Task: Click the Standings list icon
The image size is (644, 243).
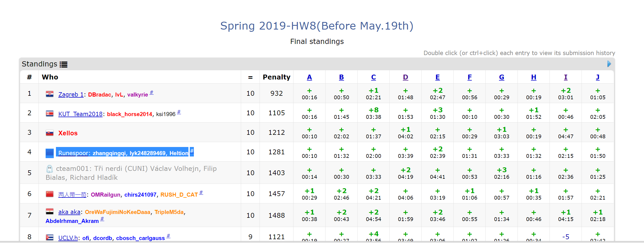Action: pos(64,64)
